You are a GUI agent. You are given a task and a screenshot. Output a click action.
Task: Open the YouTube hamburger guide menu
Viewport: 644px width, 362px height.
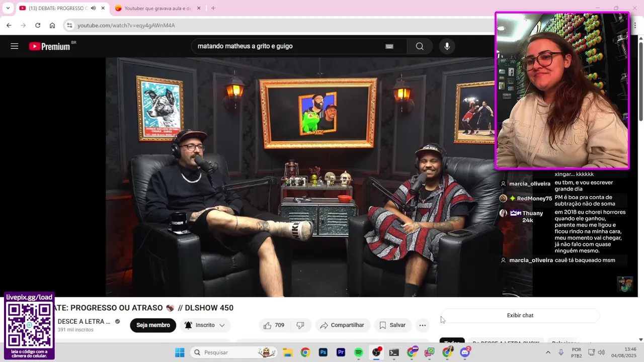tap(15, 46)
